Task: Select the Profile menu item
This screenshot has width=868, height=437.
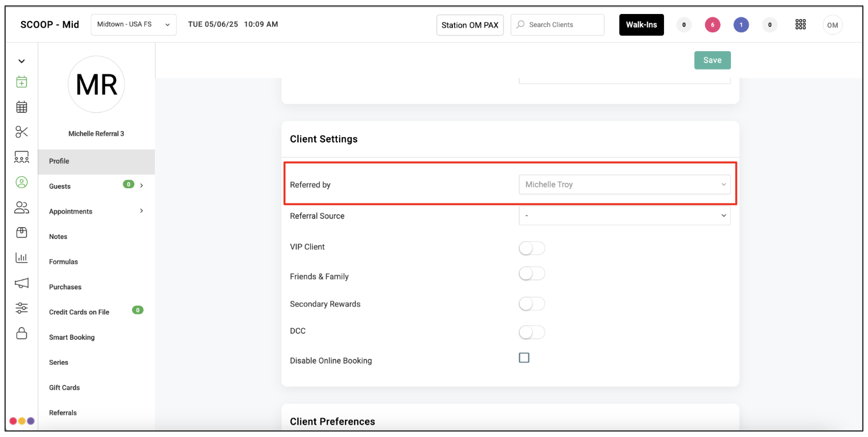Action: [96, 161]
